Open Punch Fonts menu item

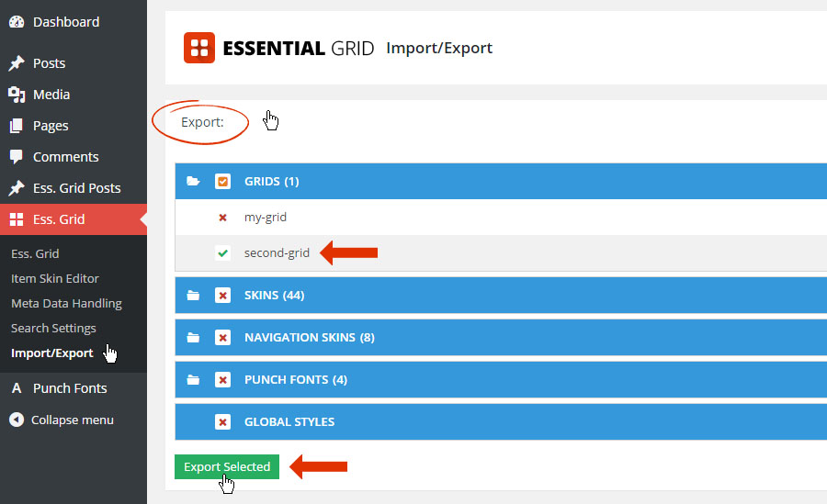pyautogui.click(x=70, y=388)
